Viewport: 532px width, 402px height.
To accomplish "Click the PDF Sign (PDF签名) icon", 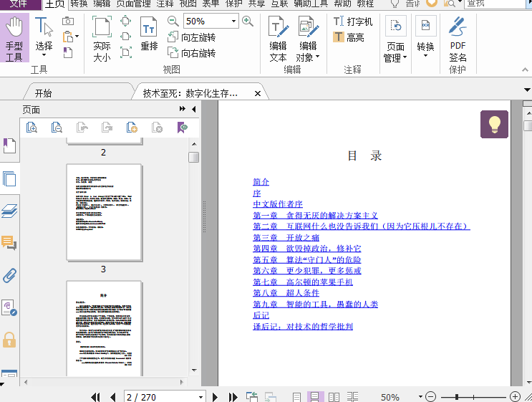I will pos(458,39).
